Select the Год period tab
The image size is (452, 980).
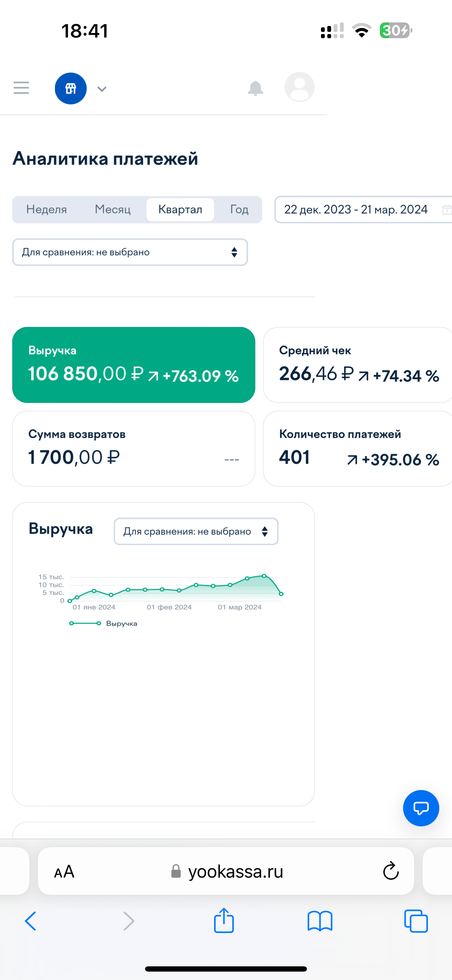pyautogui.click(x=239, y=210)
